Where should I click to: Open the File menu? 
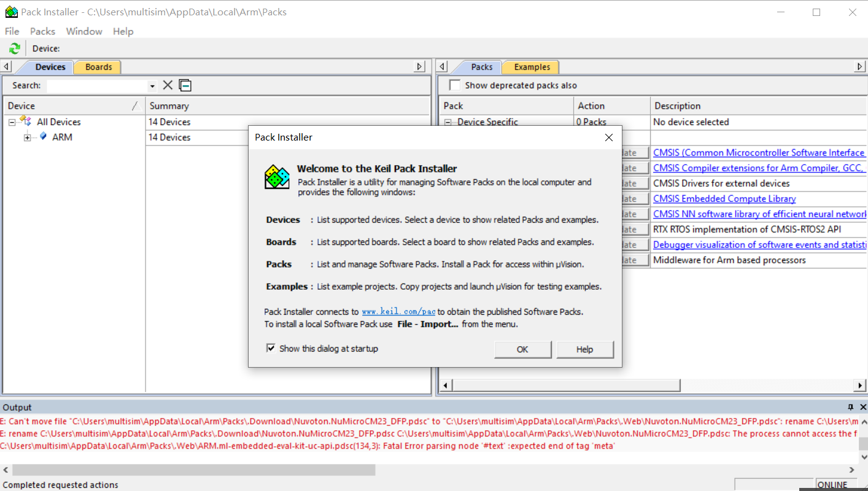coord(12,31)
